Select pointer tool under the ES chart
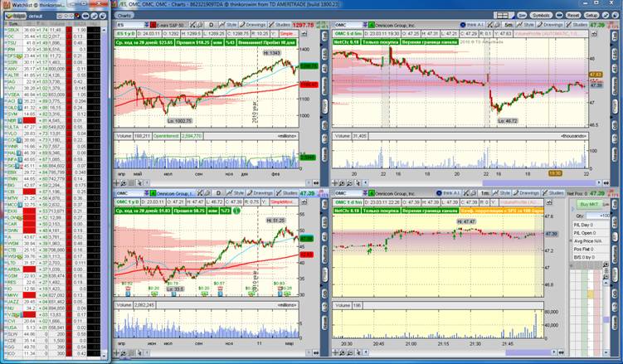The height and width of the screenshot is (364, 623). coord(139,183)
